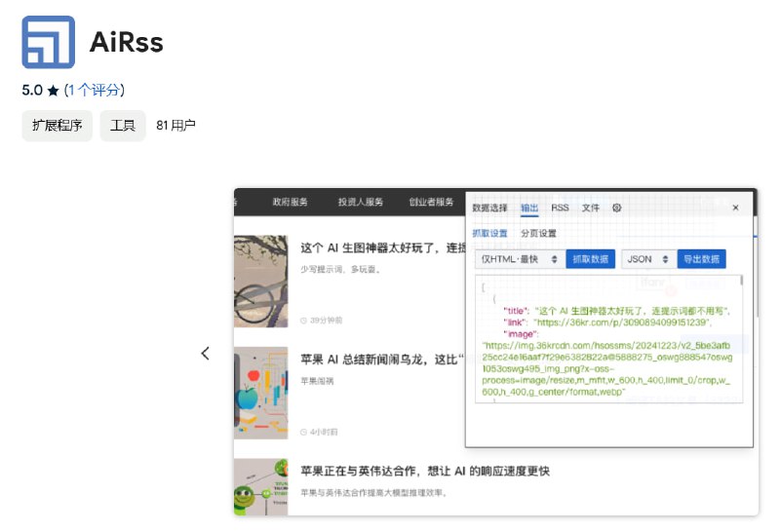The image size is (780, 532).
Task: Select the 输出 tab
Action: click(529, 208)
